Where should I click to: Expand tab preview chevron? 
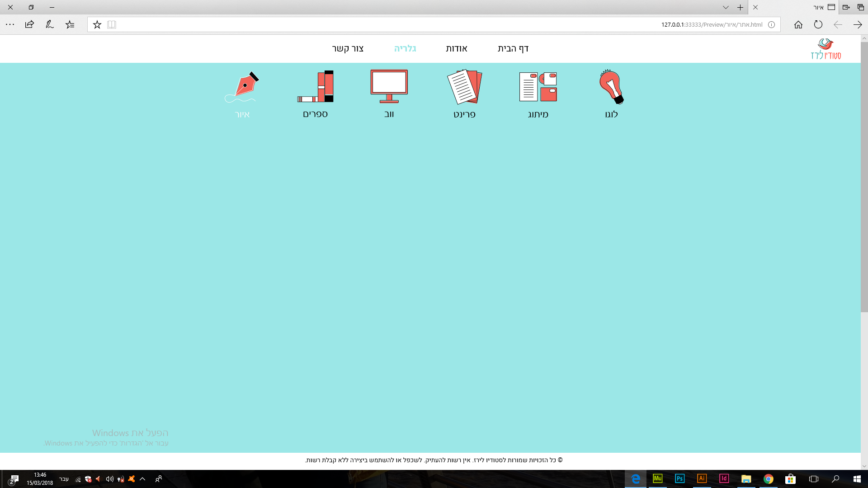coord(726,7)
